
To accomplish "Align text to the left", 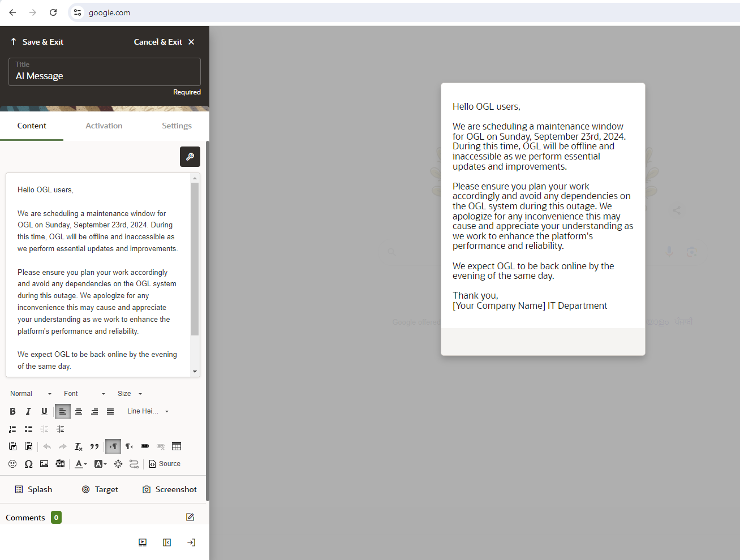I will click(63, 411).
